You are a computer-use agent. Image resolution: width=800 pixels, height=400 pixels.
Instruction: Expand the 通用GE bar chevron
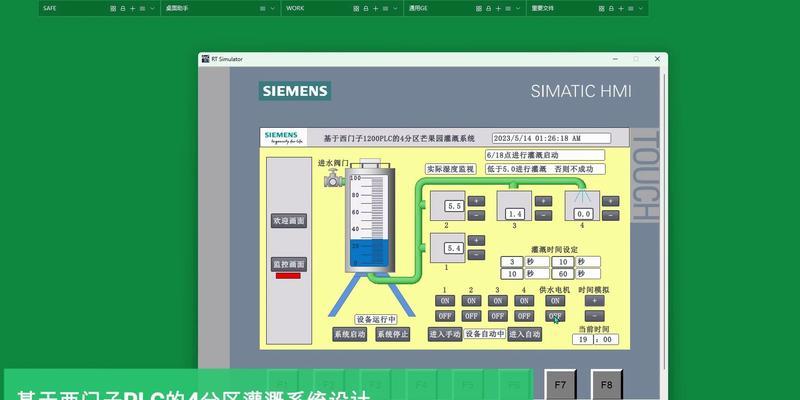pos(517,9)
